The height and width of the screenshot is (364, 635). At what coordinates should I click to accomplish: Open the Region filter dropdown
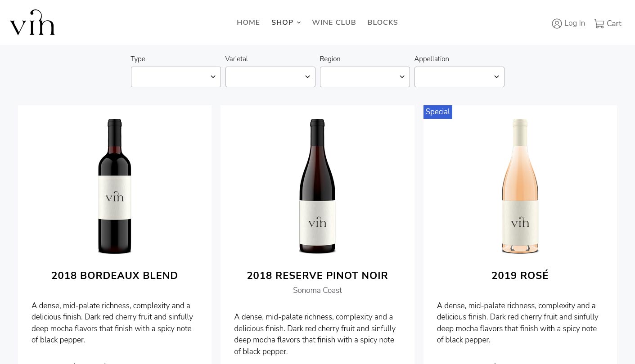tap(365, 77)
